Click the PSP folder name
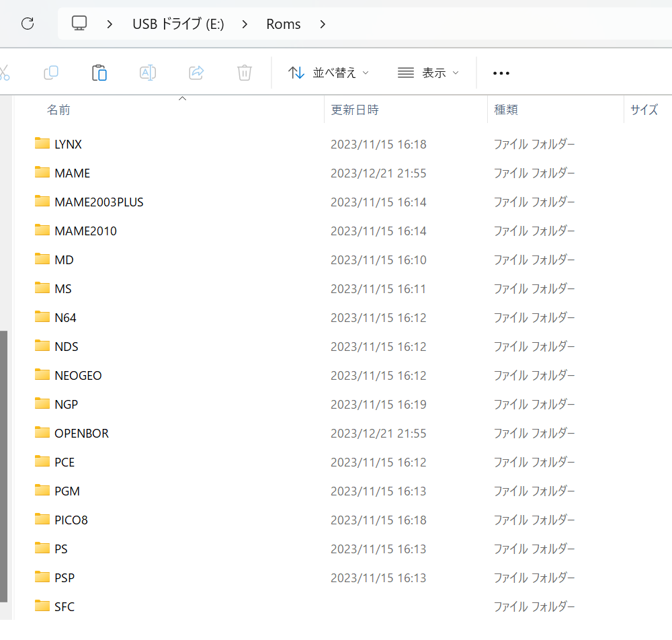672x640 pixels. point(65,578)
